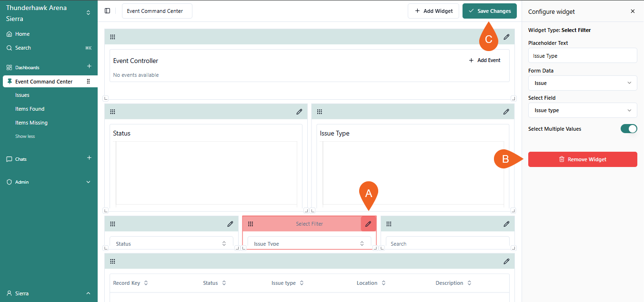Viewport: 644px width, 302px height.
Task: Edit the records table widget pencil icon
Action: 506,261
